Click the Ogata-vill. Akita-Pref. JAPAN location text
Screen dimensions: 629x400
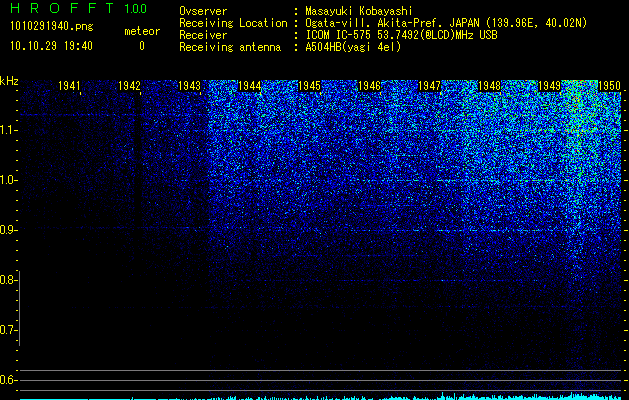pos(446,23)
